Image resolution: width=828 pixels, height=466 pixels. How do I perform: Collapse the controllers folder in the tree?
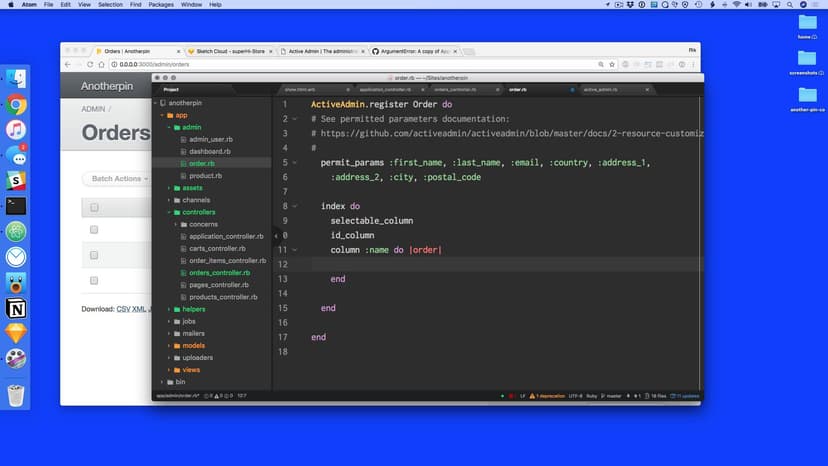click(168, 212)
